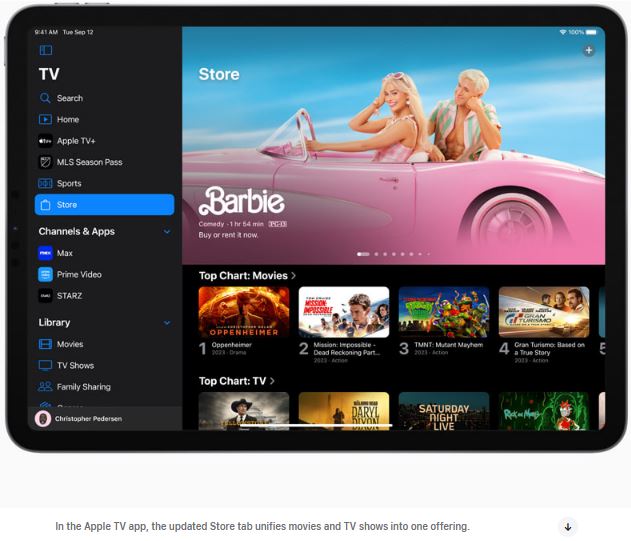The height and width of the screenshot is (541, 631).
Task: Click the active first carousel page indicator
Action: (x=363, y=254)
